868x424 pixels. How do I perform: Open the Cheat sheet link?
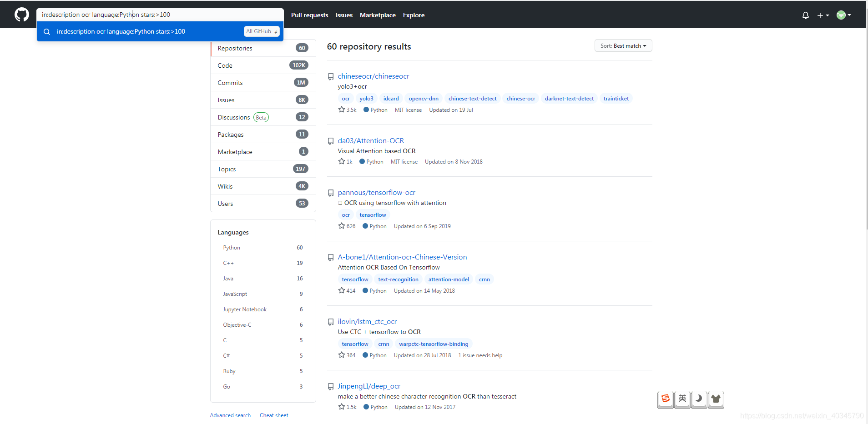coord(274,415)
